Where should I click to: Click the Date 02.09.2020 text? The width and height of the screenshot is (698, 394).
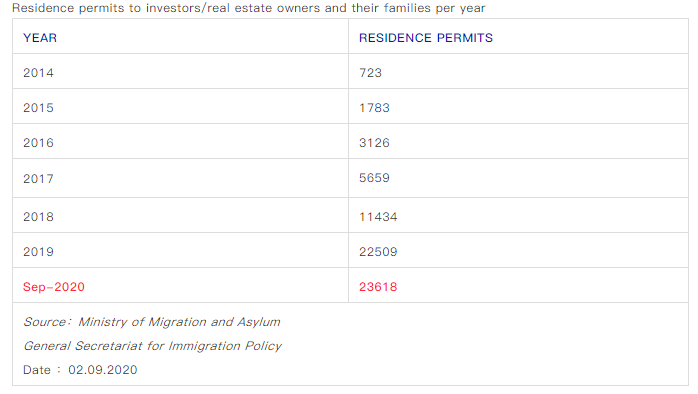tap(80, 370)
